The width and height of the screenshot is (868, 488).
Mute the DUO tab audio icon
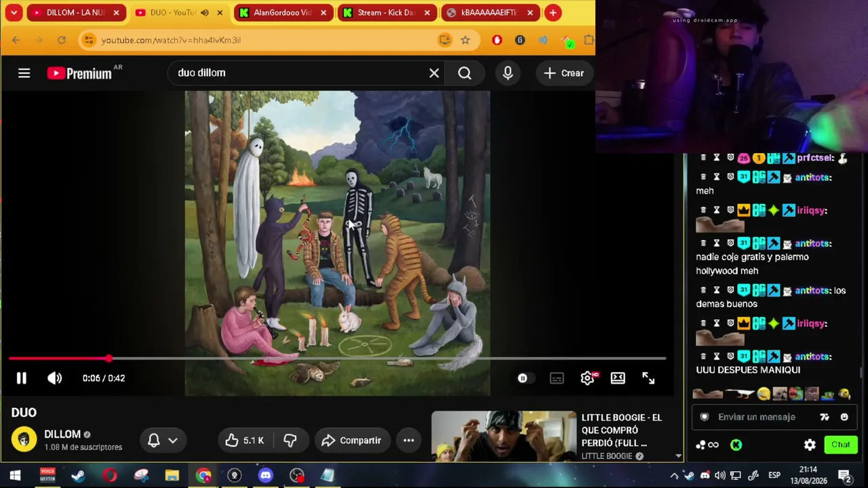pos(204,13)
